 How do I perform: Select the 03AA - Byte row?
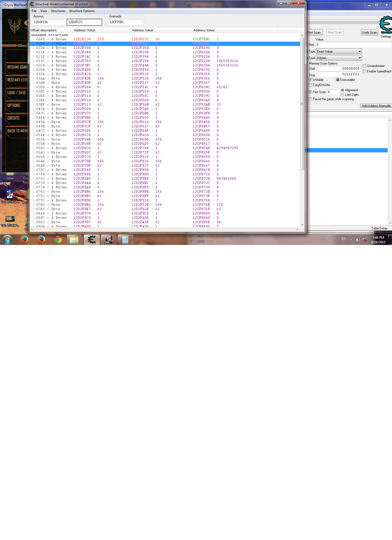pos(165,78)
